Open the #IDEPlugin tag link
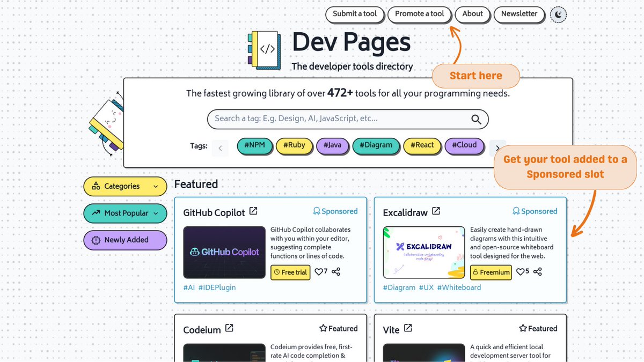This screenshot has width=644, height=362. (217, 287)
